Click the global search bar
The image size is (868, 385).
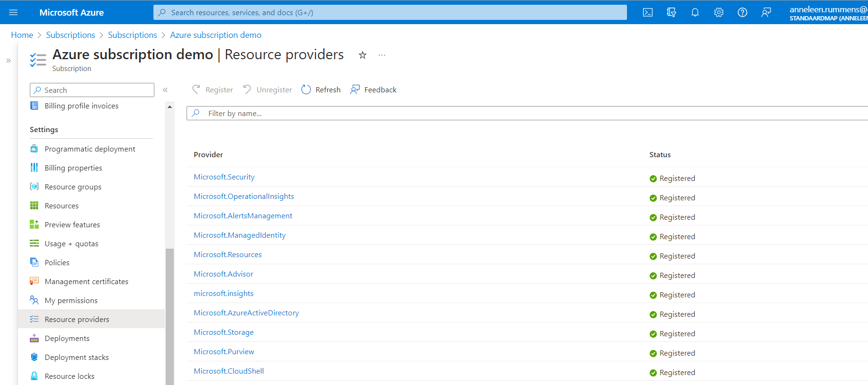[390, 12]
